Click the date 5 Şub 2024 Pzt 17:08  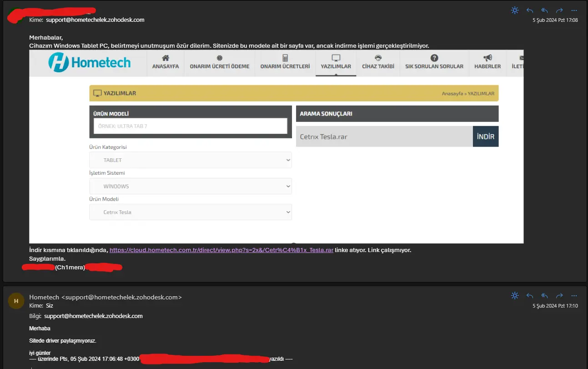555,20
